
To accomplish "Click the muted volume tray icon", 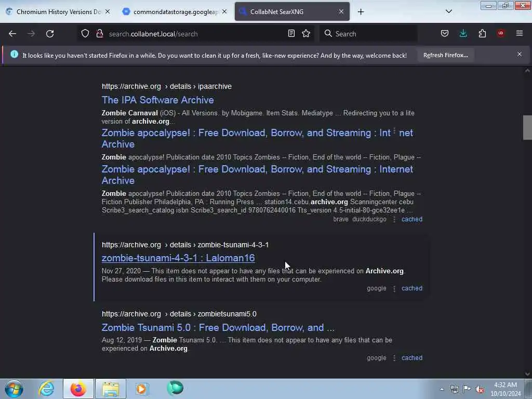I will (x=480, y=390).
